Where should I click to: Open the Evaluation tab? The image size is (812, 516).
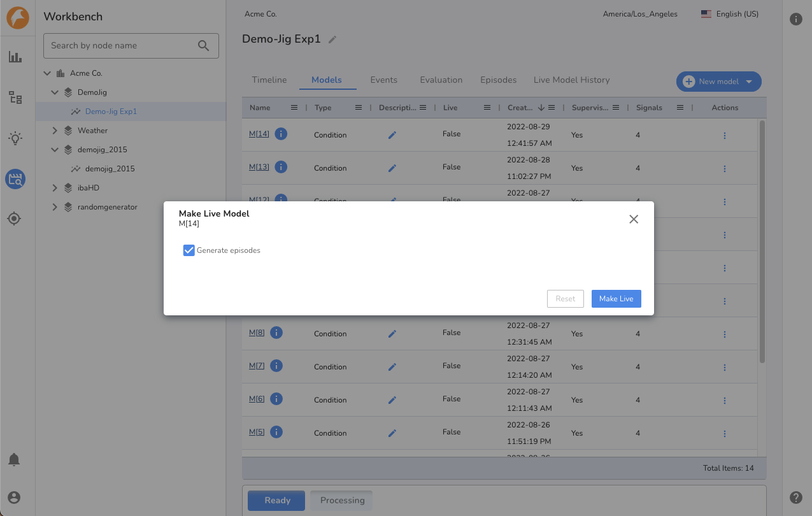[x=441, y=80]
